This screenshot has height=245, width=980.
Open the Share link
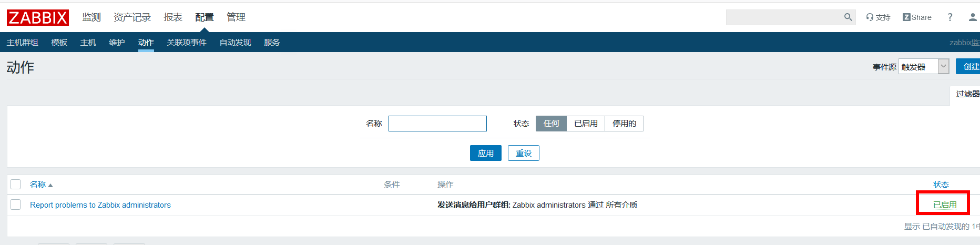[x=917, y=17]
